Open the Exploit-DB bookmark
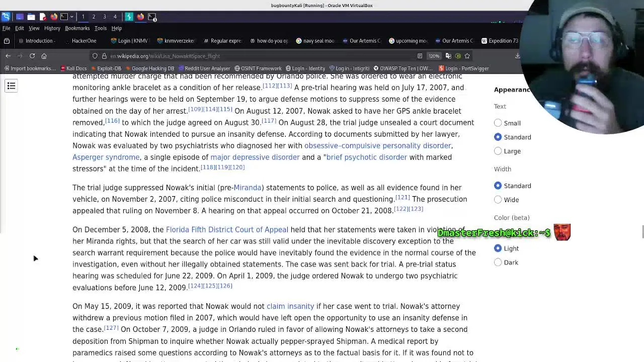The width and height of the screenshot is (644, 362). 105,68
